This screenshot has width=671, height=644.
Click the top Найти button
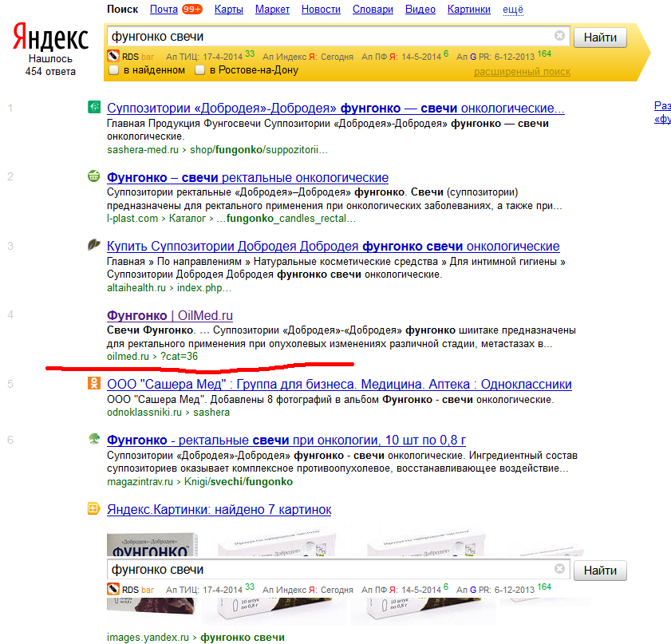pyautogui.click(x=600, y=38)
